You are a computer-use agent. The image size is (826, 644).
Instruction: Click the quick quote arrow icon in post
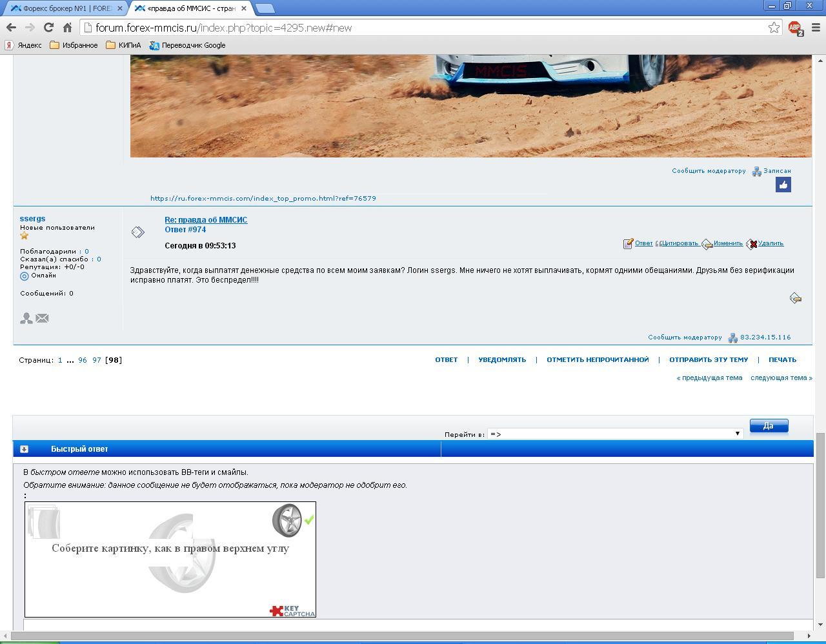[795, 298]
